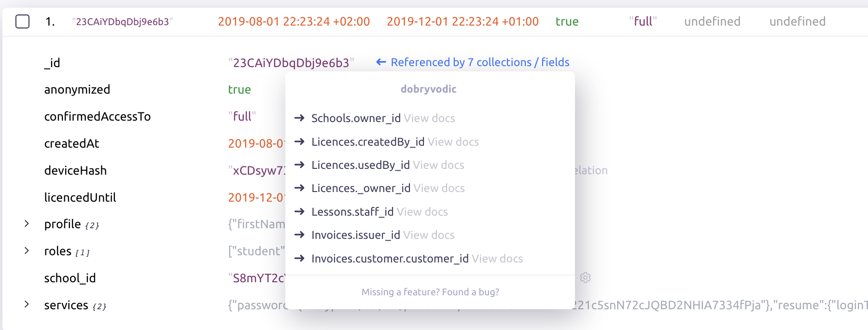The image size is (868, 330).
Task: Select Lessons.staff_id entry in popup
Action: [x=352, y=212]
